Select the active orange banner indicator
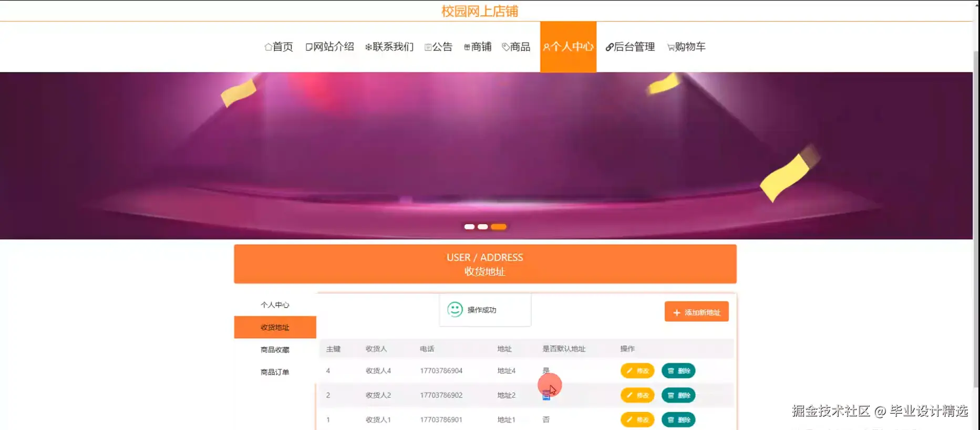The image size is (980, 430). pos(499,227)
